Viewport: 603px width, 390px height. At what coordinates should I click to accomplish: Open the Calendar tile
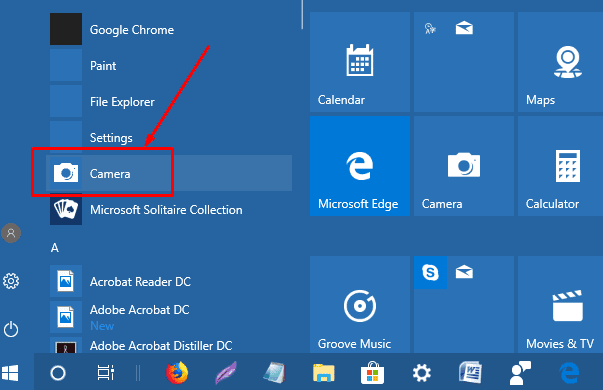360,62
